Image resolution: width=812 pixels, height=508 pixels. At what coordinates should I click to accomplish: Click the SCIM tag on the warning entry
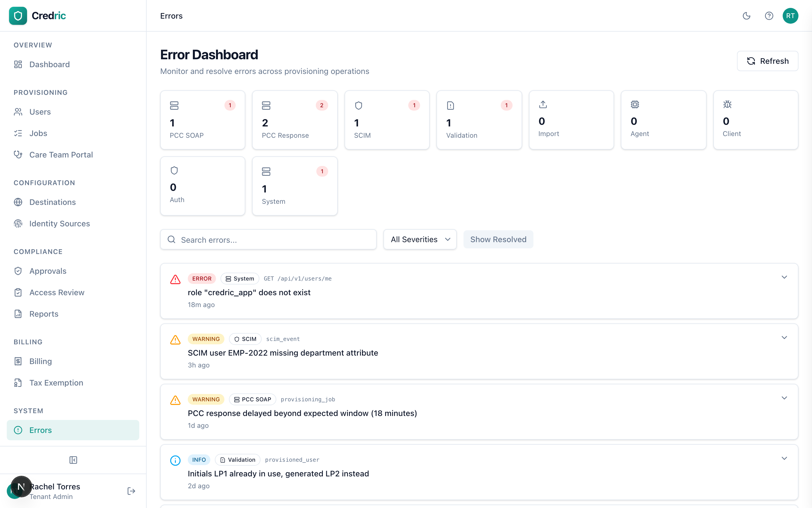point(245,339)
